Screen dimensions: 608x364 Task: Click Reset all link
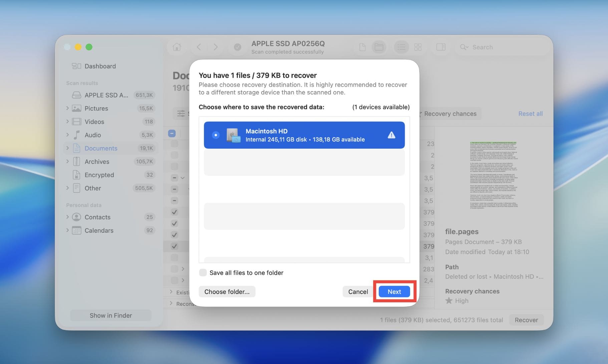coord(530,114)
